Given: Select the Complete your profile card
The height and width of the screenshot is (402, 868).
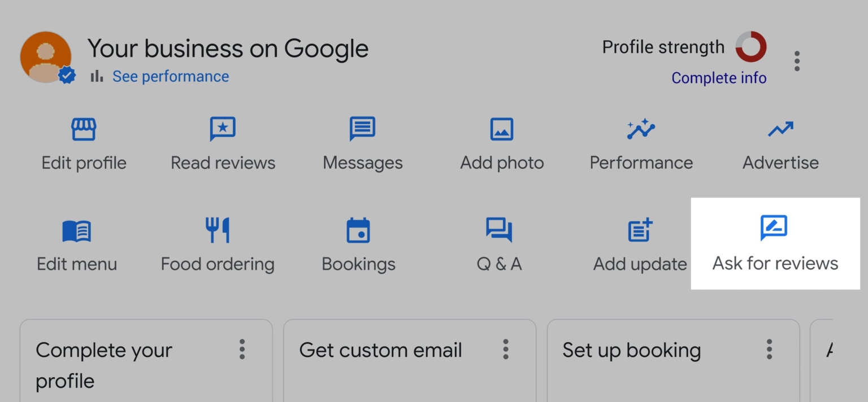Looking at the screenshot, I should tap(146, 361).
